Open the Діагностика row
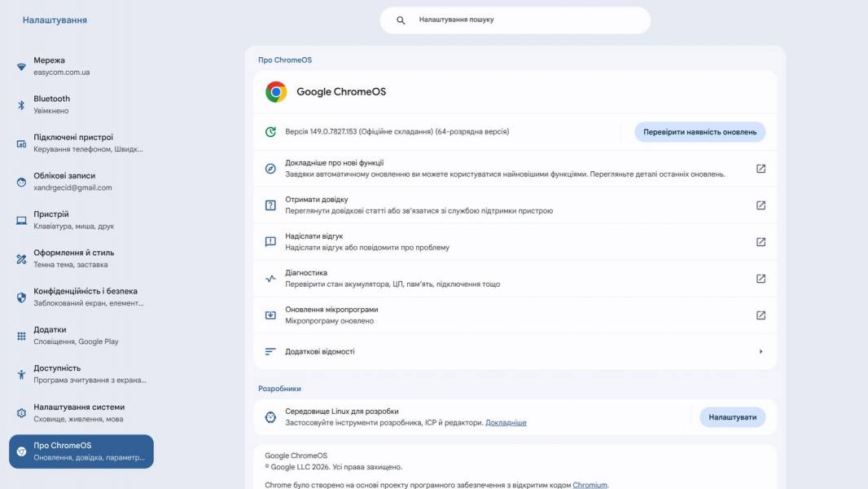 (x=515, y=279)
